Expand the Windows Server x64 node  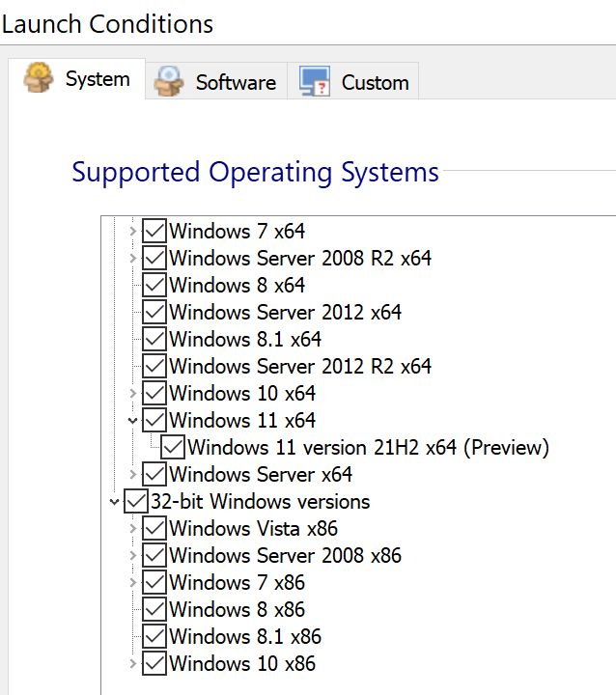click(132, 474)
